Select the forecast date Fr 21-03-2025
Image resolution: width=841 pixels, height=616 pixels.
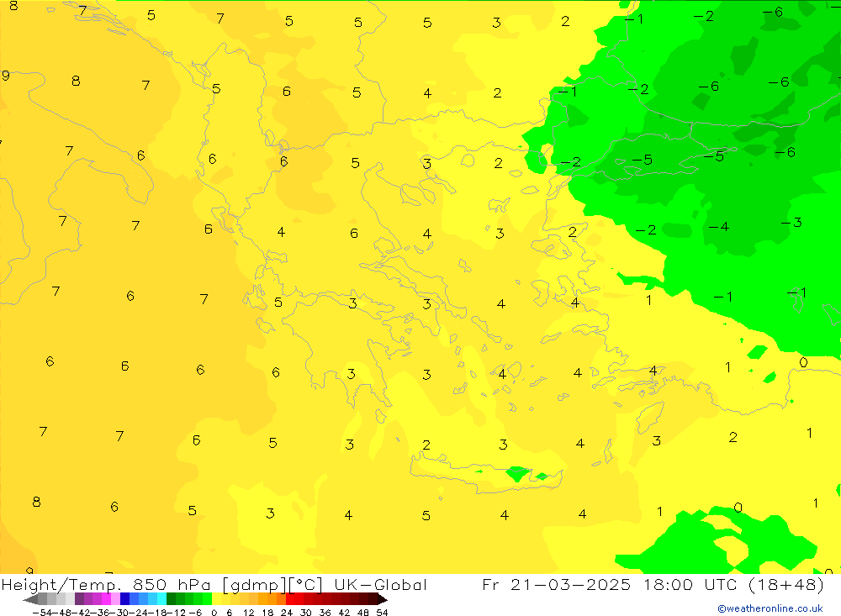(x=556, y=584)
